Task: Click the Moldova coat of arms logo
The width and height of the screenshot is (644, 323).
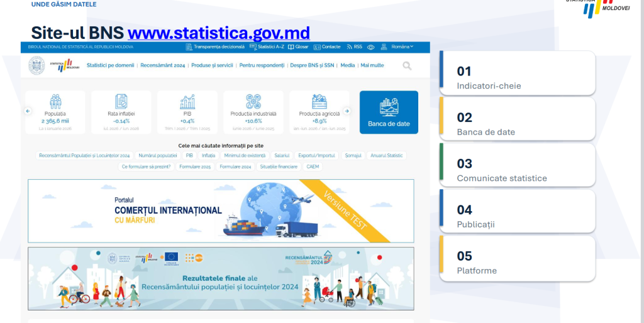Action: (x=36, y=65)
